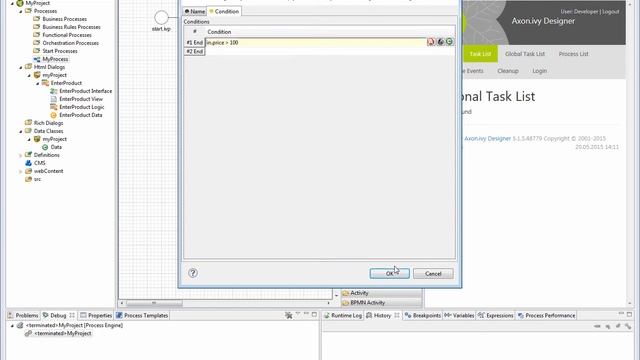Open the Variables tab

[459, 316]
